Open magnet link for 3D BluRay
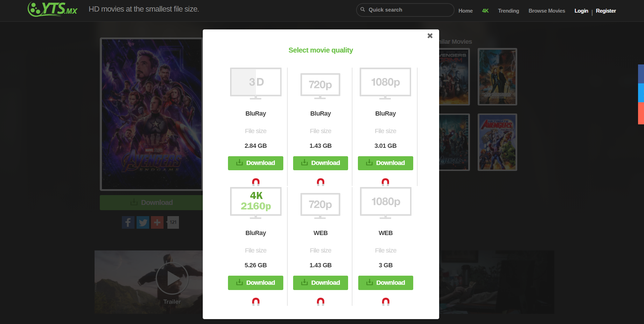644x324 pixels. click(256, 182)
